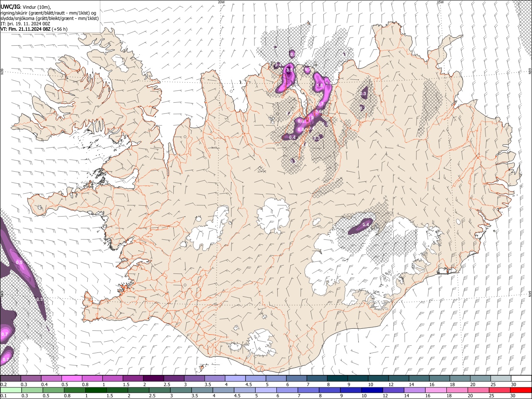Click the '0.4' value on the Vatnajökull glacier area
The width and height of the screenshot is (532, 399).
pos(366,224)
